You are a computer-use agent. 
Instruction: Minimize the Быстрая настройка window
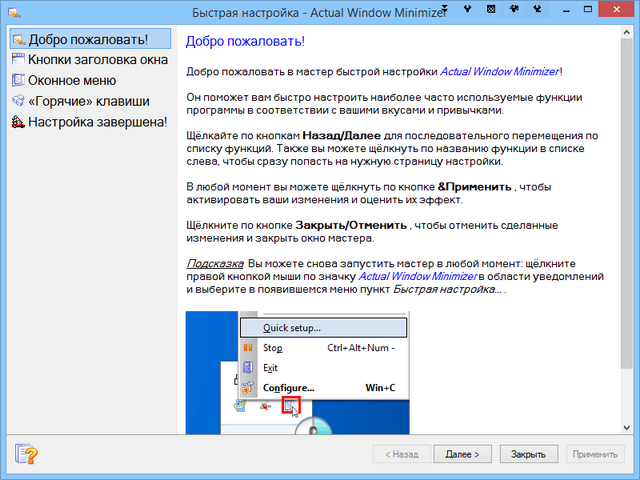click(x=566, y=10)
